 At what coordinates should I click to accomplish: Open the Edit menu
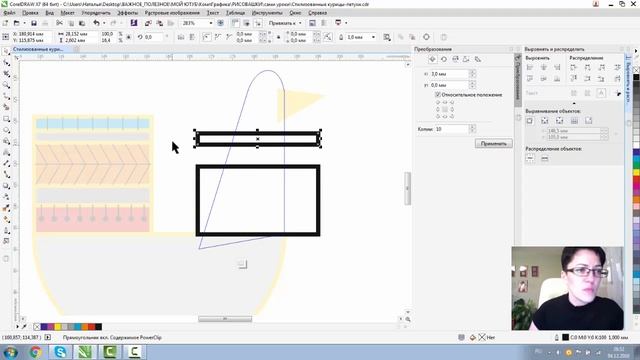coord(30,13)
